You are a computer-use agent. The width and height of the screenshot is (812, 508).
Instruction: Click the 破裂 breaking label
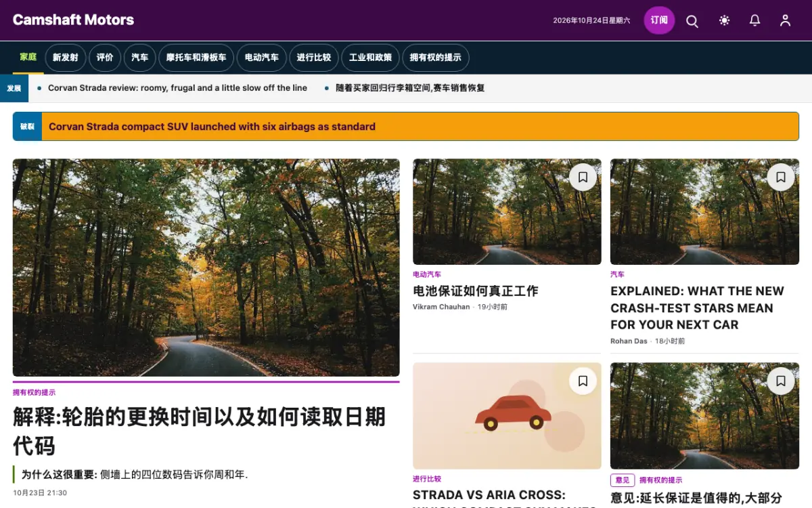[x=27, y=127]
